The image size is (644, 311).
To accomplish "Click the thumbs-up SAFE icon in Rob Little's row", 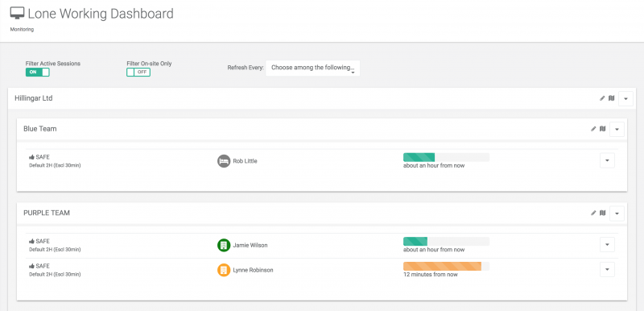I will pyautogui.click(x=31, y=157).
